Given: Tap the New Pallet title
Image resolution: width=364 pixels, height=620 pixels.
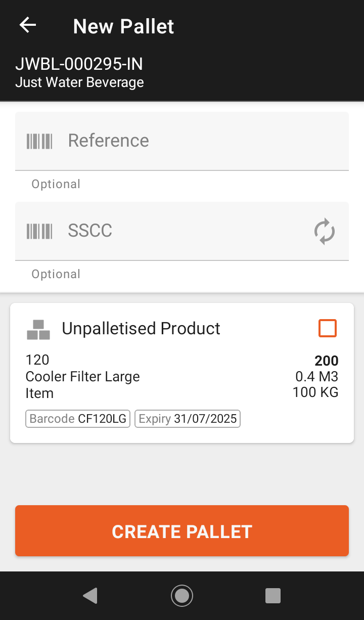Looking at the screenshot, I should [124, 26].
